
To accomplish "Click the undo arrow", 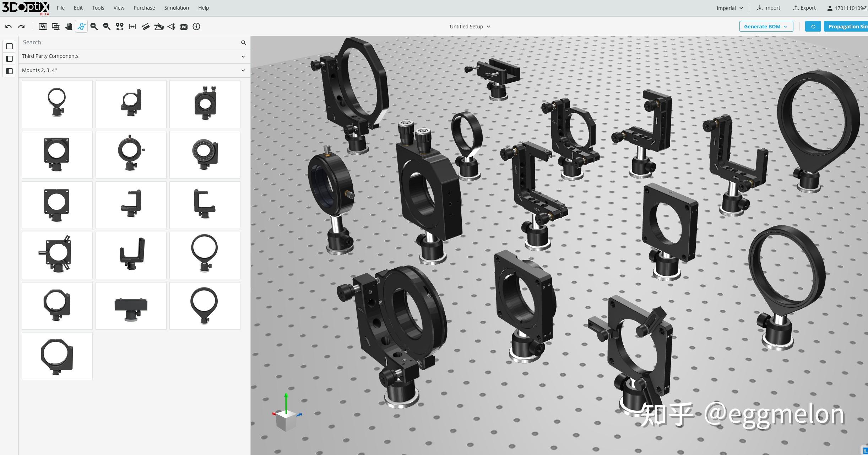I will pyautogui.click(x=9, y=27).
